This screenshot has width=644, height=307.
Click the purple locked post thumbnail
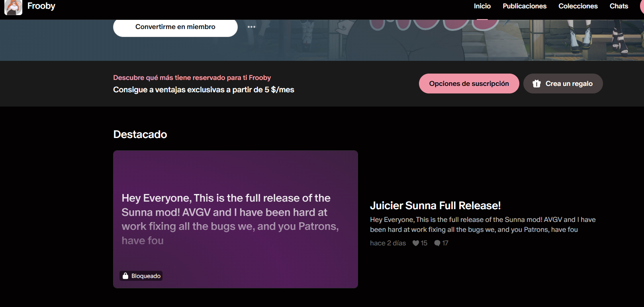(x=235, y=219)
